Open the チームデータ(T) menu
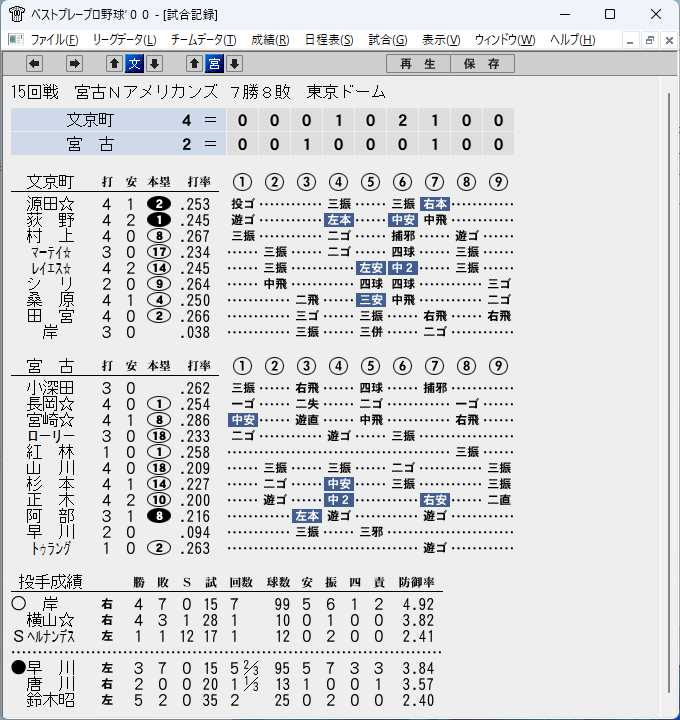680x720 pixels. coord(203,40)
